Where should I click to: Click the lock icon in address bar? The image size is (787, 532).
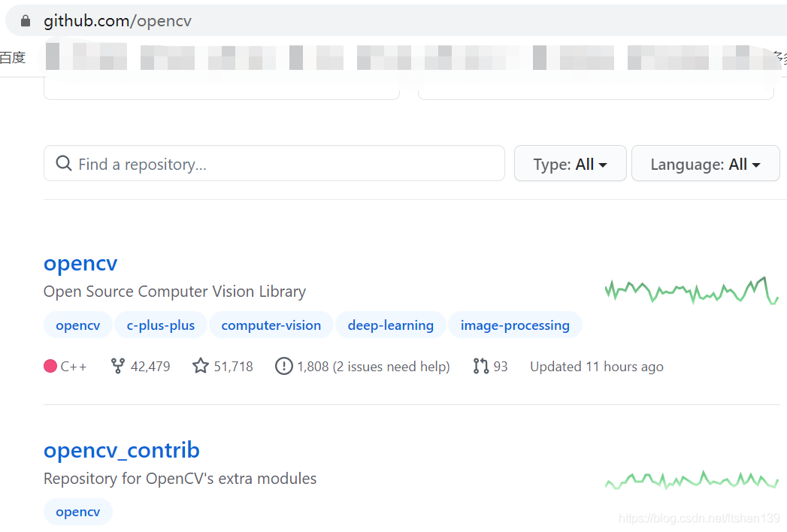click(26, 21)
